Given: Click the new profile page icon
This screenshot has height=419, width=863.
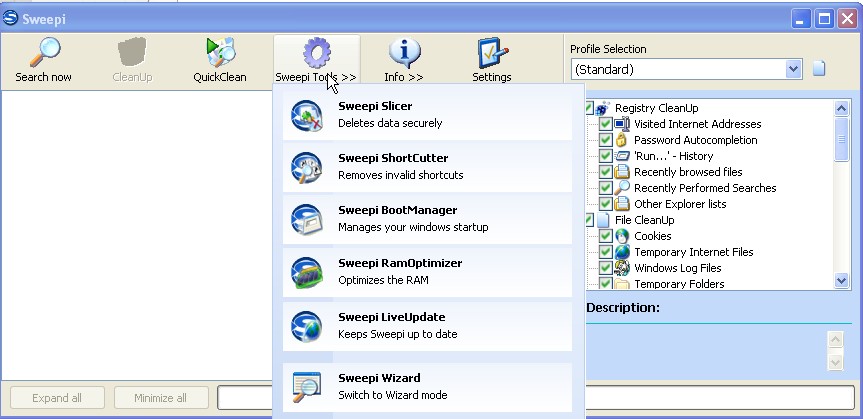Looking at the screenshot, I should click(819, 69).
